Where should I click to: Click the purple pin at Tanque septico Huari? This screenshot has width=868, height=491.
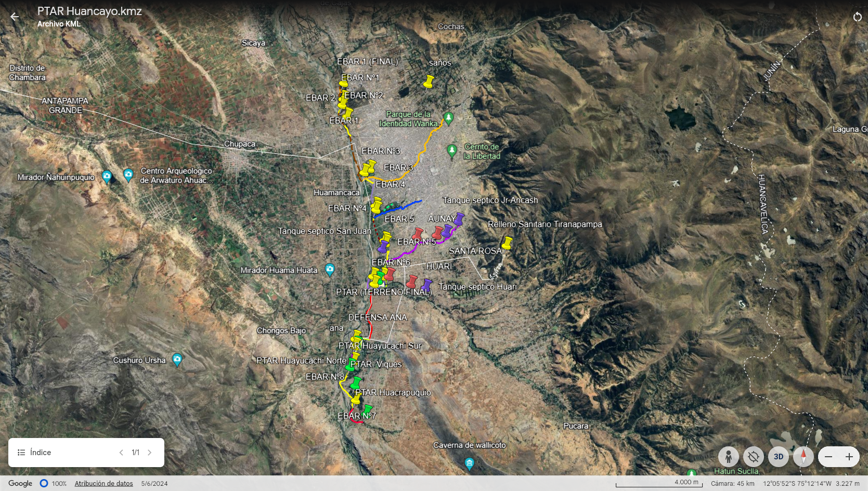point(426,285)
